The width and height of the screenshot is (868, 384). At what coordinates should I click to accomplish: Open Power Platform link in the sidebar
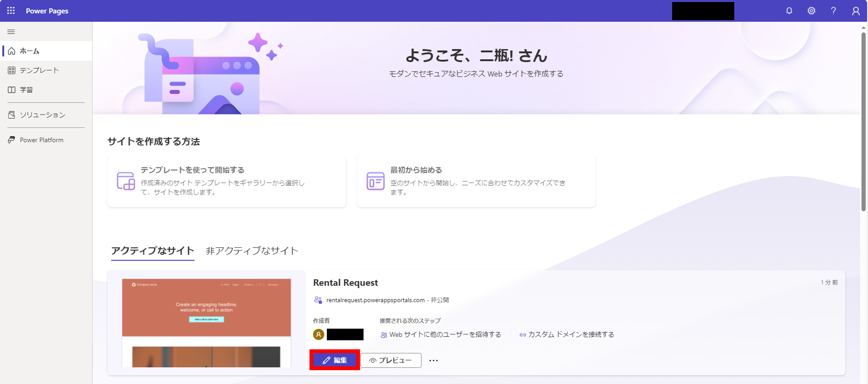[42, 140]
